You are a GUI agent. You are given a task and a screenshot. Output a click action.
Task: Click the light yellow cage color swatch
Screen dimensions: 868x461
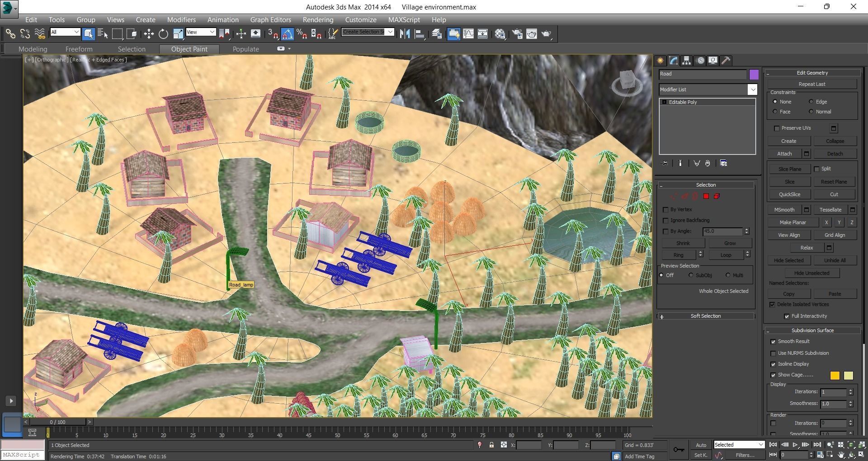[x=848, y=376]
